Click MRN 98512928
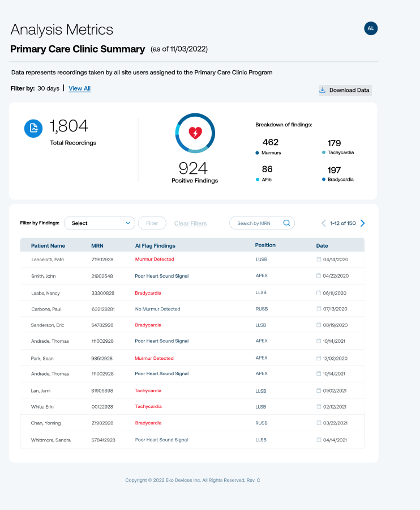This screenshot has height=510, width=420. 102,359
